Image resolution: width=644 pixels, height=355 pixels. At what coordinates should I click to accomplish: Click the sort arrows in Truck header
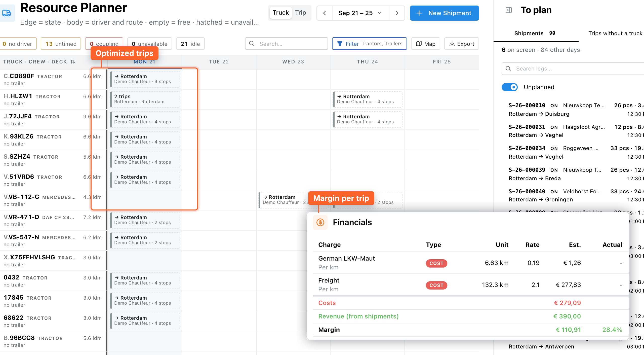73,62
